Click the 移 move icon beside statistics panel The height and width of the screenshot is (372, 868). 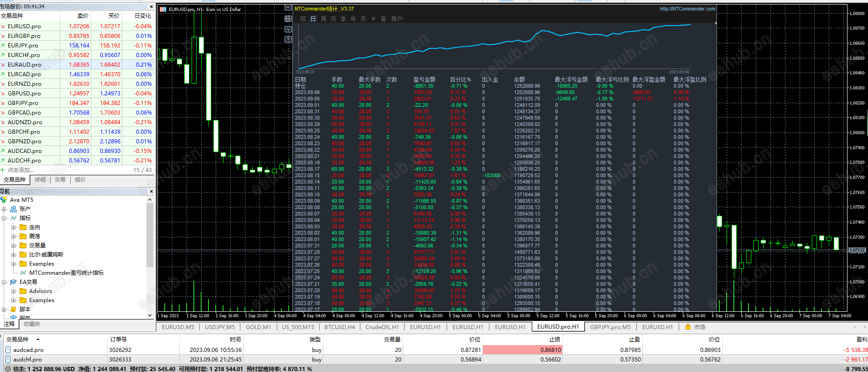[x=288, y=19]
